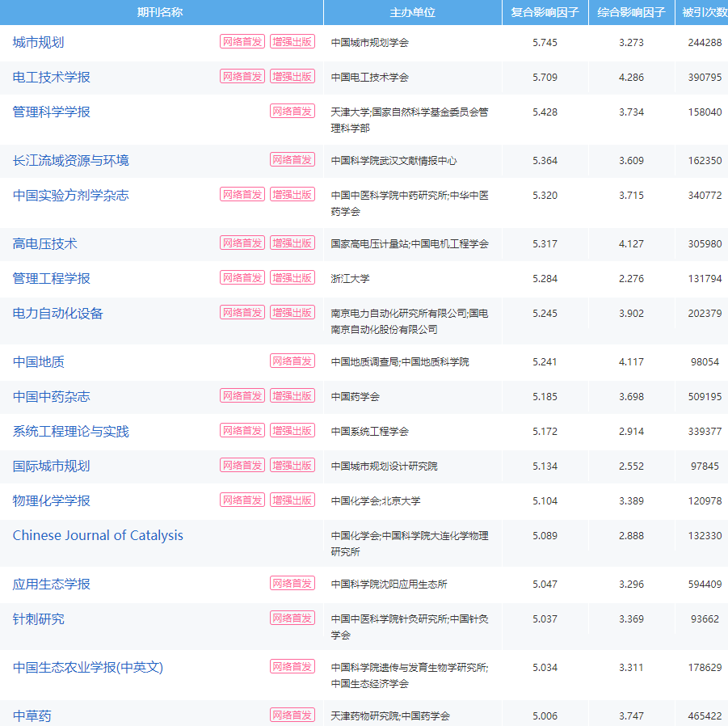Image resolution: width=728 pixels, height=726 pixels.
Task: Select sponsor text 中国地质调查局;中国地质科学院
Action: tap(400, 362)
